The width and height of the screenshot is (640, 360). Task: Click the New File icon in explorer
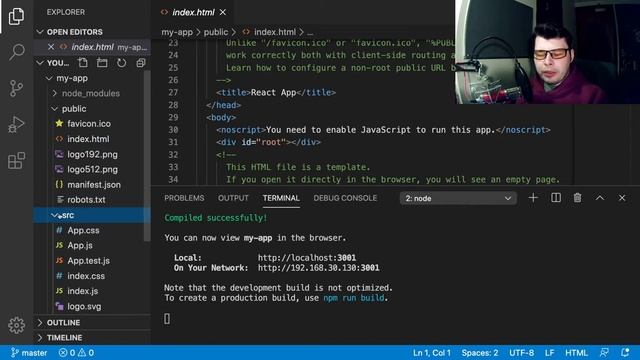(83, 63)
